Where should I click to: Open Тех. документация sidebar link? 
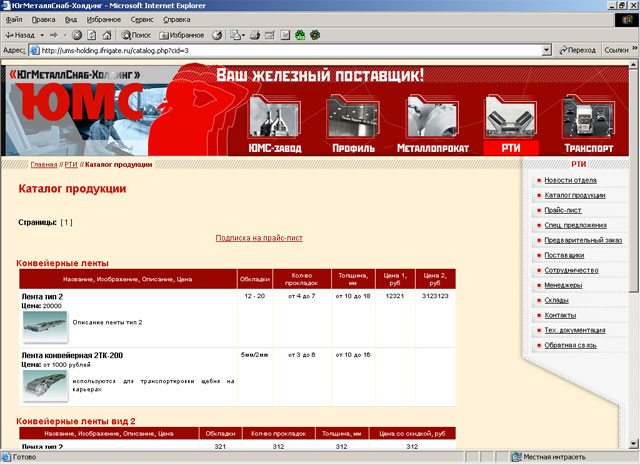click(575, 330)
